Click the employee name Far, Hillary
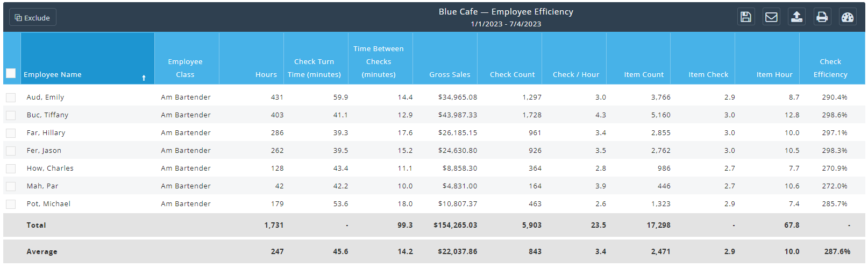This screenshot has width=868, height=267. pyautogui.click(x=46, y=133)
